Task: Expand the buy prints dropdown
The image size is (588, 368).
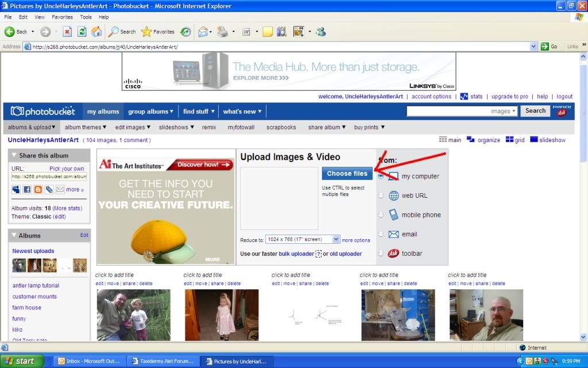Action: (x=369, y=127)
